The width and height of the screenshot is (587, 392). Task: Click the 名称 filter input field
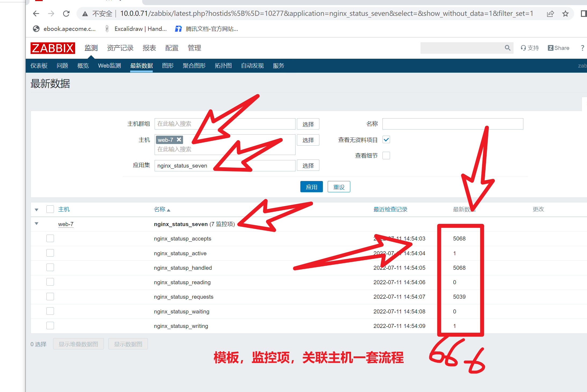coord(453,124)
